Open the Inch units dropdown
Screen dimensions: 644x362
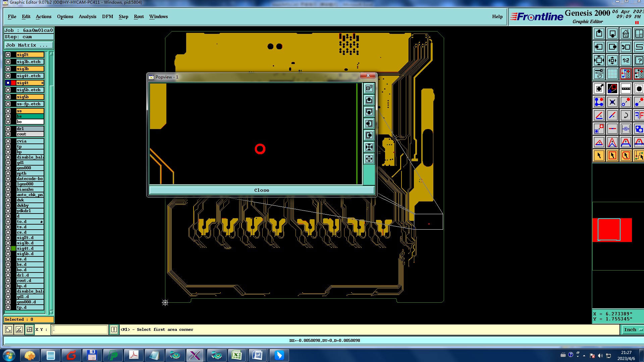tap(632, 330)
